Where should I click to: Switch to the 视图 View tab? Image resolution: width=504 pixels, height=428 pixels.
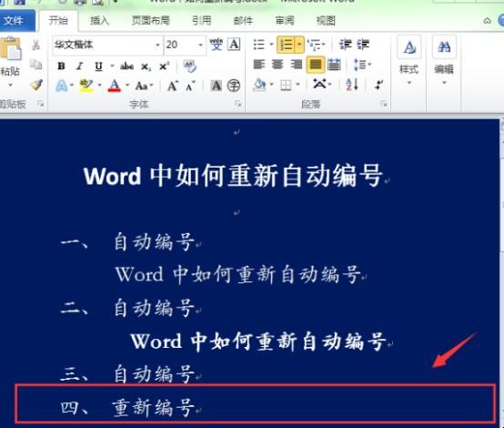pos(326,21)
